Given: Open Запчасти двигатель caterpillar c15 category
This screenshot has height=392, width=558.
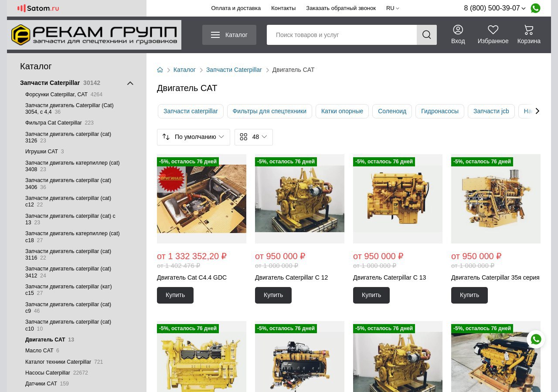Looking at the screenshot, I should [68, 290].
